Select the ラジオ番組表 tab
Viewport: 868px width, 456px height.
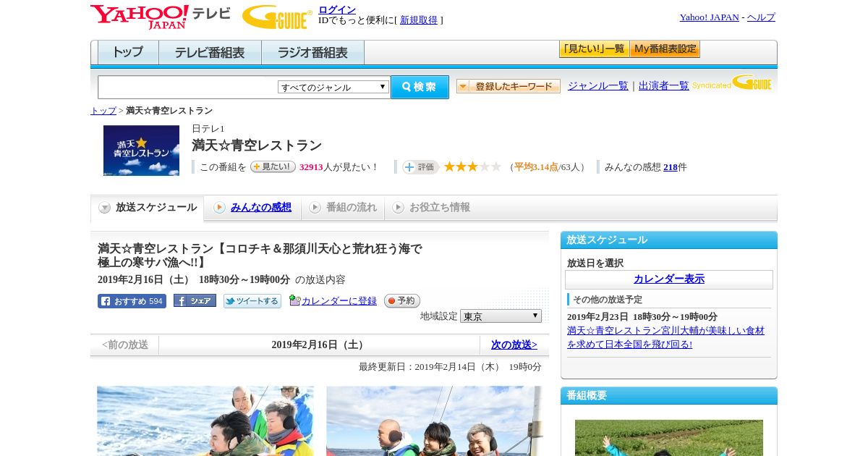(312, 53)
